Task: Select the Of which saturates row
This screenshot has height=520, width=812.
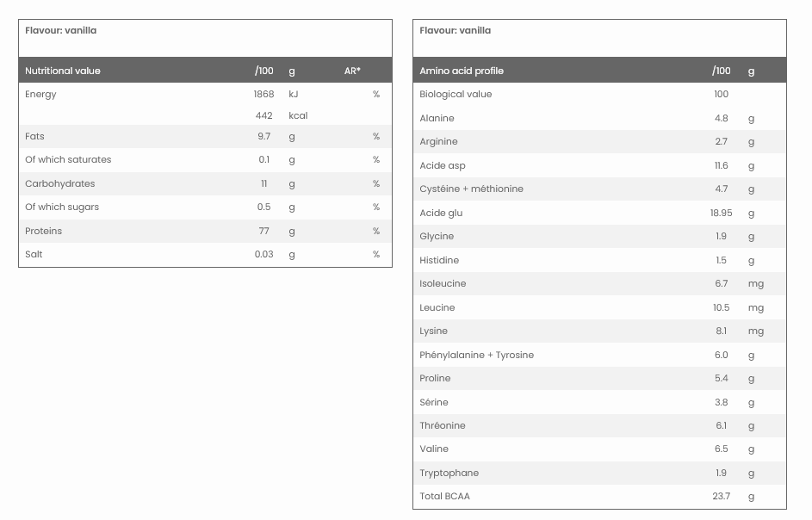Action: coord(68,159)
